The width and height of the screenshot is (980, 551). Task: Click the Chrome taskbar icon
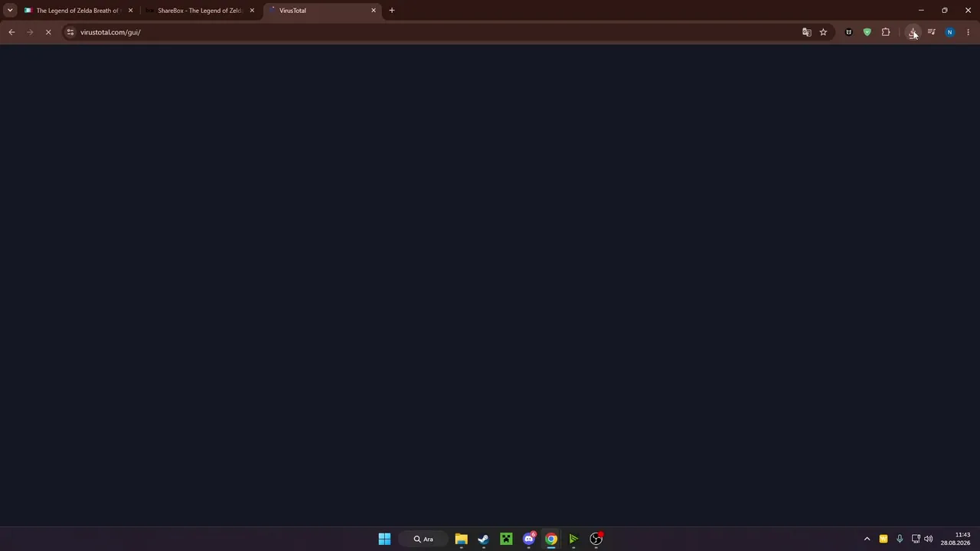pyautogui.click(x=551, y=539)
